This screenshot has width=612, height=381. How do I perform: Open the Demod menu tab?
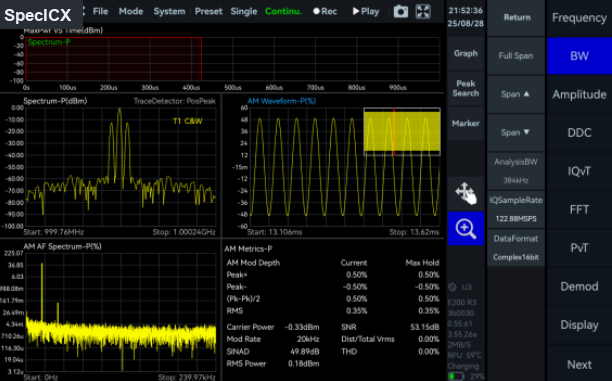pyautogui.click(x=579, y=286)
